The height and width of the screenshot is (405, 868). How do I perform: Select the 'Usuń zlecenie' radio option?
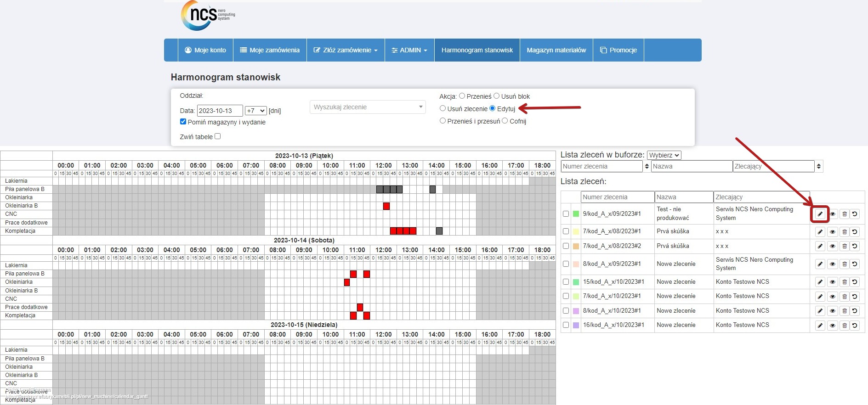443,108
